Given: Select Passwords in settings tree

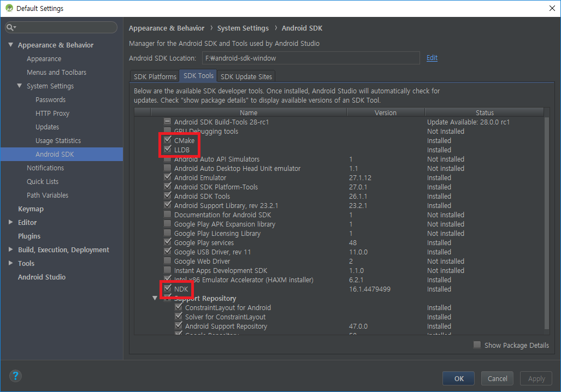Looking at the screenshot, I should click(50, 99).
